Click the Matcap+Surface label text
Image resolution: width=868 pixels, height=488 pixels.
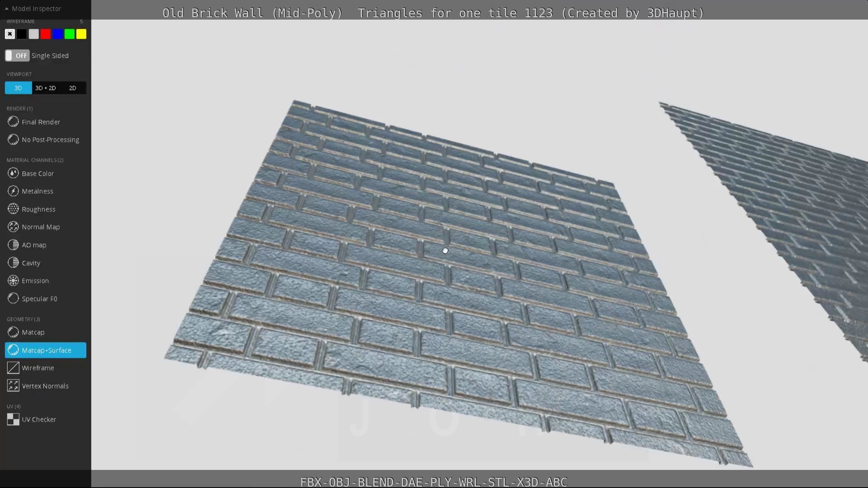(x=46, y=350)
